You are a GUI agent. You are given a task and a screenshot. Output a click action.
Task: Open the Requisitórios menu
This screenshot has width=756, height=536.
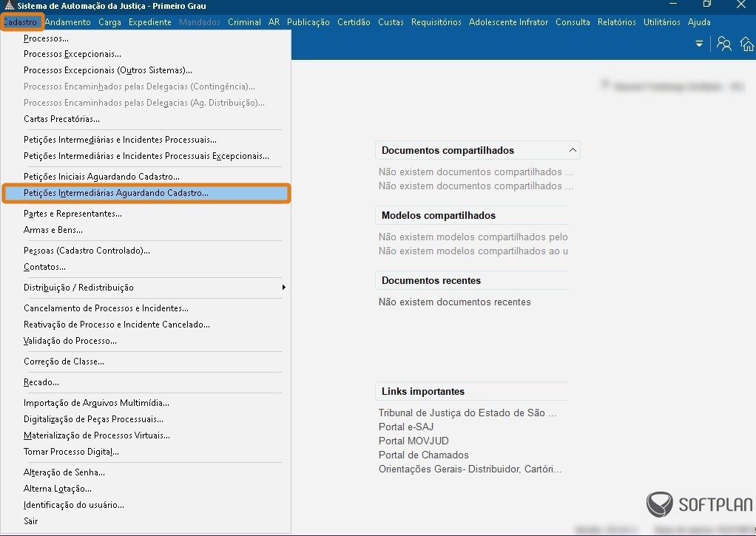(436, 22)
